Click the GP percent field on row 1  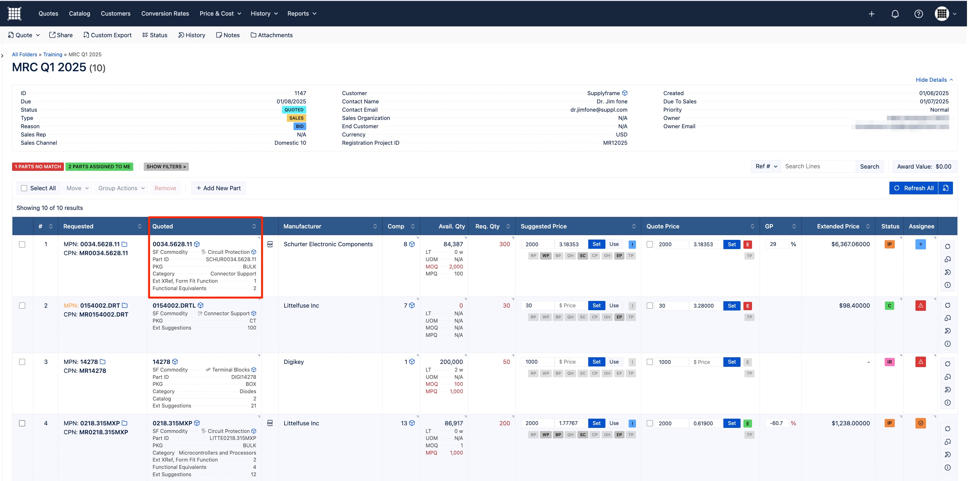pyautogui.click(x=777, y=244)
